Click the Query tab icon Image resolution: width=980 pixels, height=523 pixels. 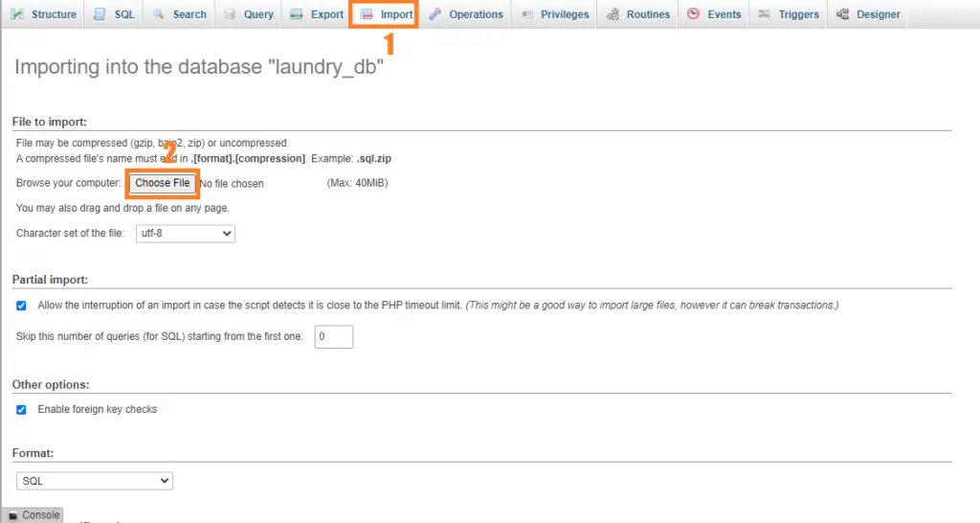(x=230, y=14)
